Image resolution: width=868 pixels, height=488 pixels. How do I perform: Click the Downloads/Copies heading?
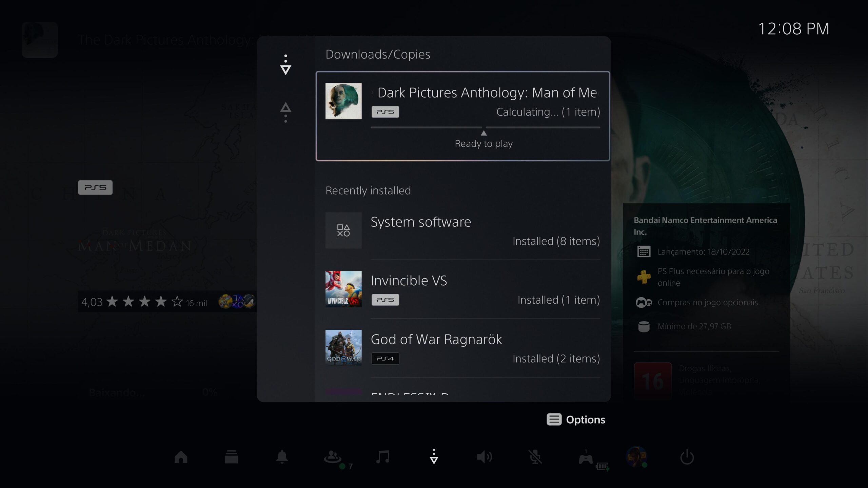click(378, 55)
